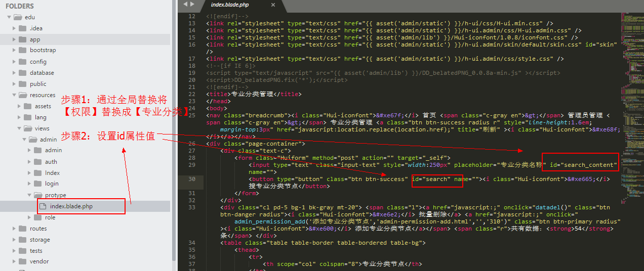Expand the .idea folder arrow
Image resolution: width=644 pixels, height=271 pixels.
point(14,28)
